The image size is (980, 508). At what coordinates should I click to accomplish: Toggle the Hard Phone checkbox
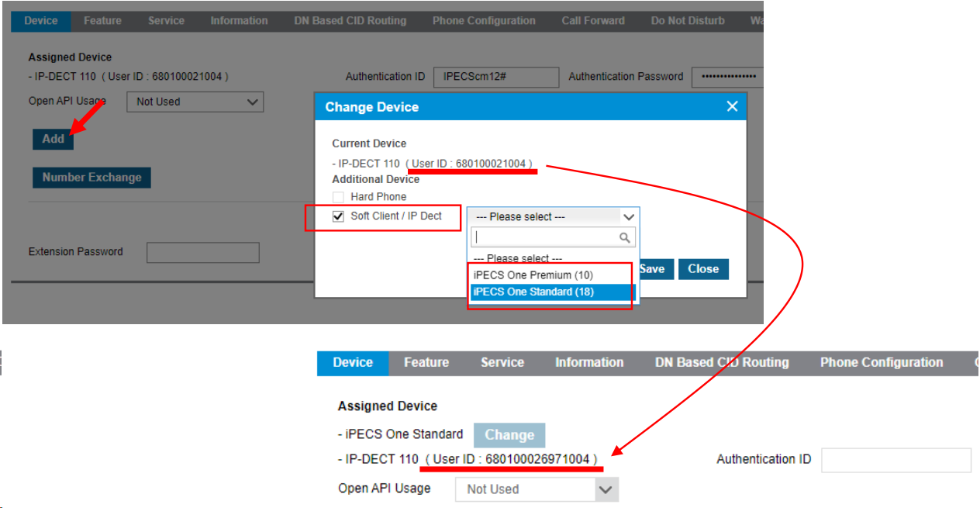[x=337, y=197]
